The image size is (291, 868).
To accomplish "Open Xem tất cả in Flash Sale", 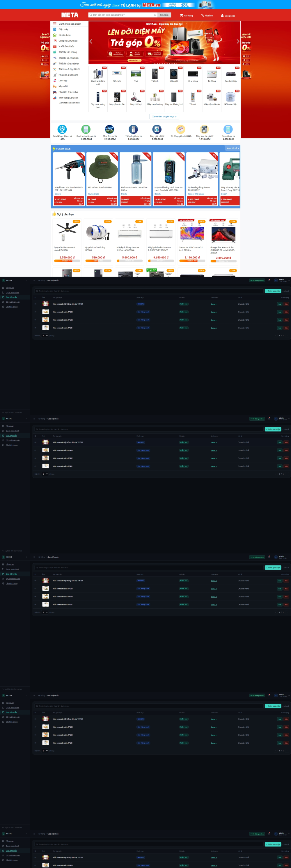I will (232, 148).
